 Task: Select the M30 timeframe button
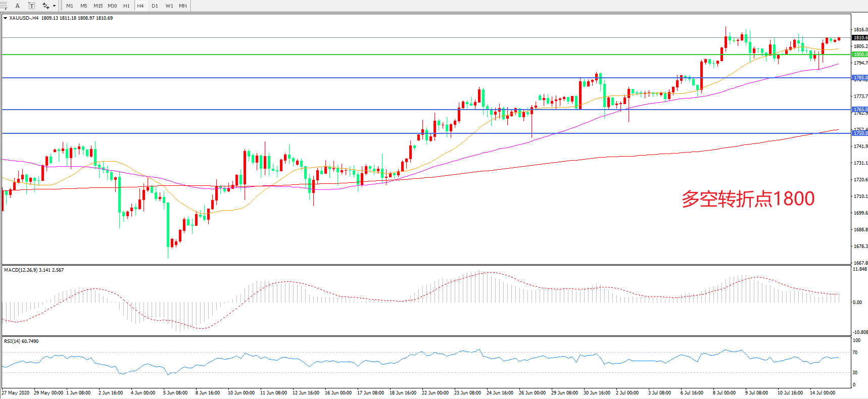[112, 6]
